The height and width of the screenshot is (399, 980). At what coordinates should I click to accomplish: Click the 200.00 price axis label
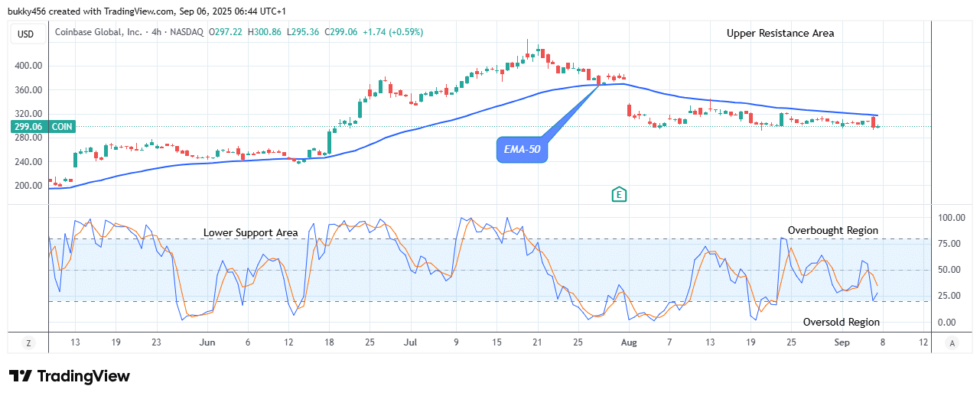[x=27, y=186]
